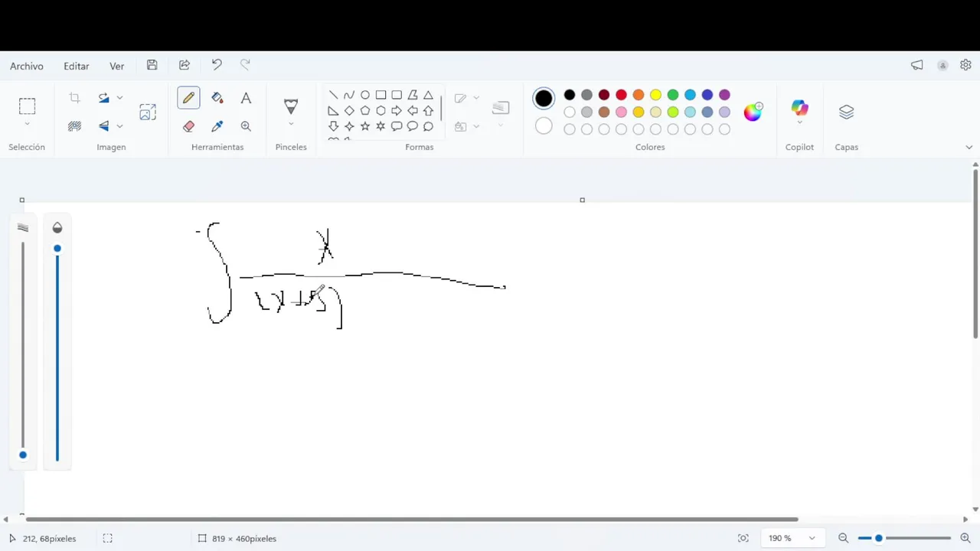The image size is (980, 551).
Task: Click the zoom in magnifier icon
Action: [965, 538]
